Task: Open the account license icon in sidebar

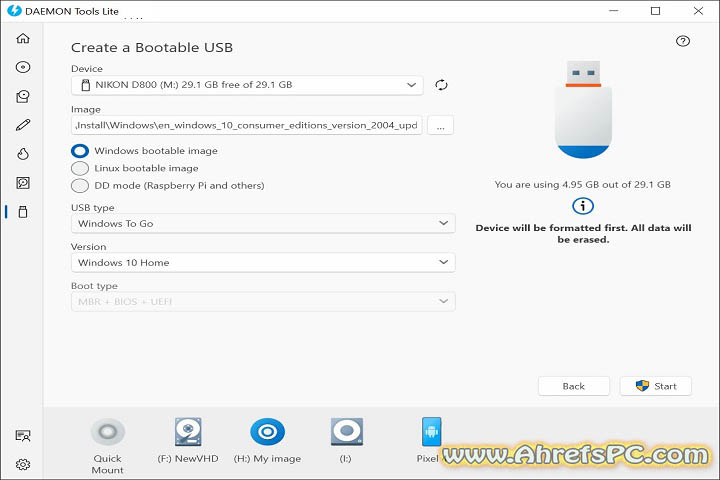Action: point(23,435)
